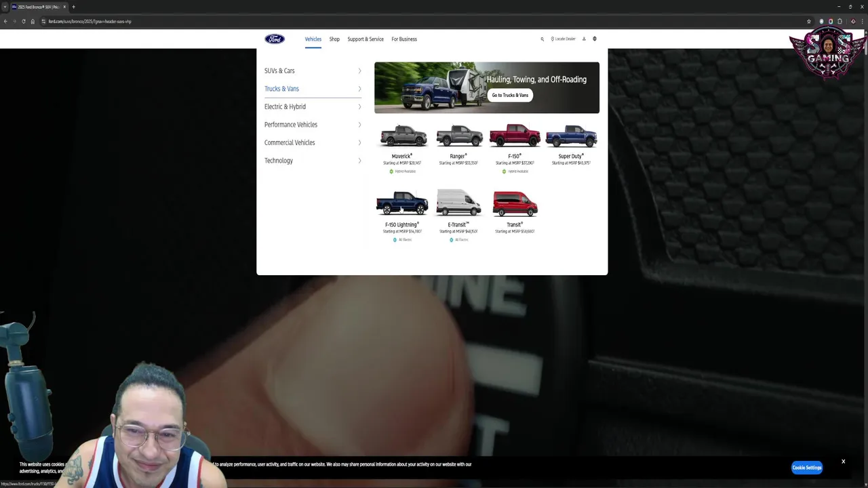Click the Transit model name
Viewport: 868px width, 488px height.
(x=515, y=224)
